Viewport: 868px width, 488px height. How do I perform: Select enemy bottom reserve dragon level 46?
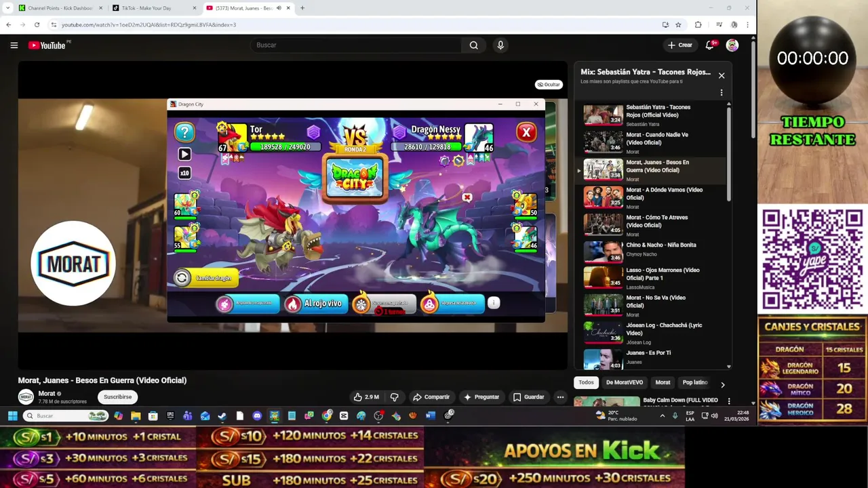coord(526,237)
